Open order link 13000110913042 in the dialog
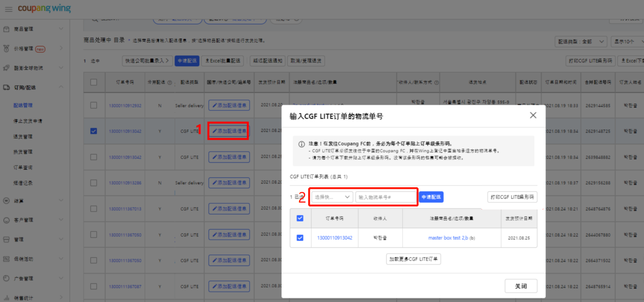644x302 pixels. [x=335, y=238]
